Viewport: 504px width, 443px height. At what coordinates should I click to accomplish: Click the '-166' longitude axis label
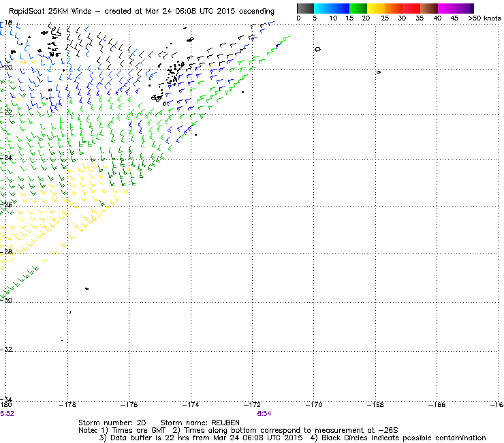(x=437, y=405)
